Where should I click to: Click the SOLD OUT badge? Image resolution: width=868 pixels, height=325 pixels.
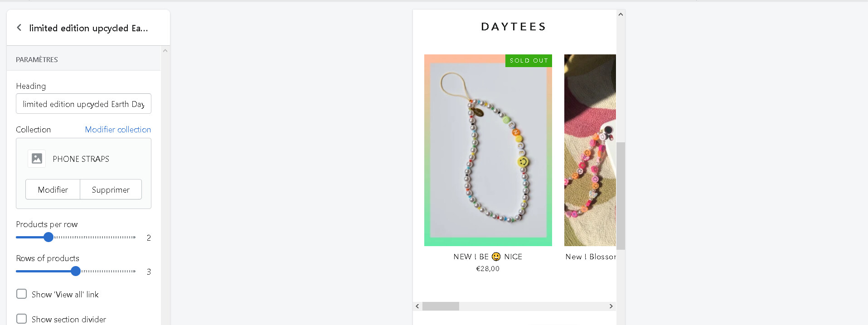tap(529, 61)
